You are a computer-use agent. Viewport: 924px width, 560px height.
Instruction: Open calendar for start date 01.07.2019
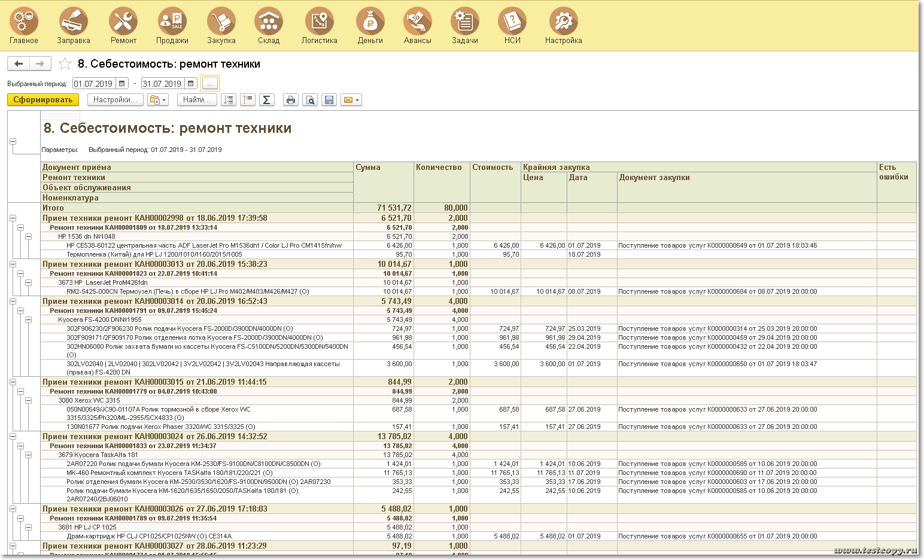(x=122, y=84)
